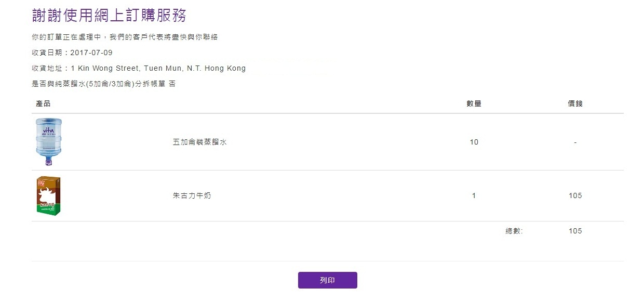Click the heading 謝謝使用網上訂購服務
This screenshot has width=644, height=301.
click(109, 15)
